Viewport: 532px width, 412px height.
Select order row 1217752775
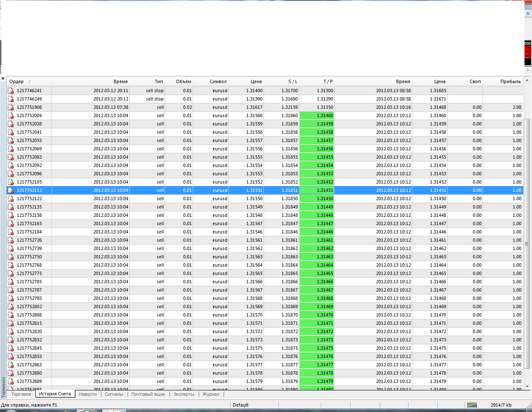[265, 273]
